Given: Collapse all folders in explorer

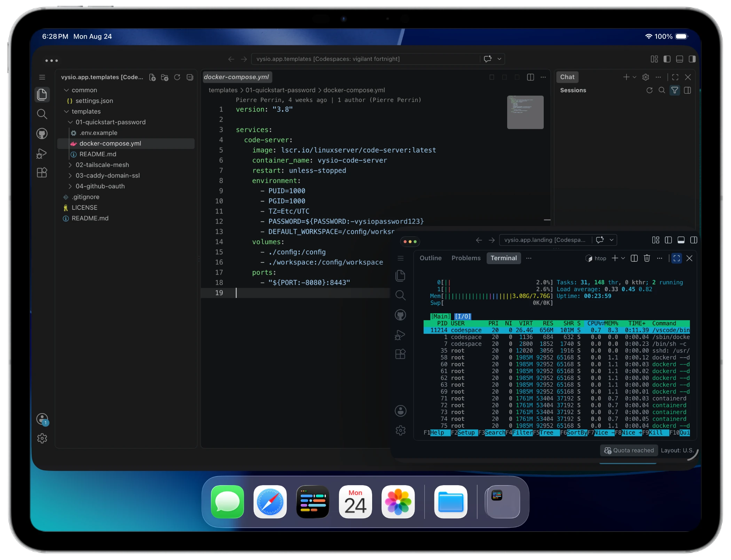Looking at the screenshot, I should (x=190, y=77).
